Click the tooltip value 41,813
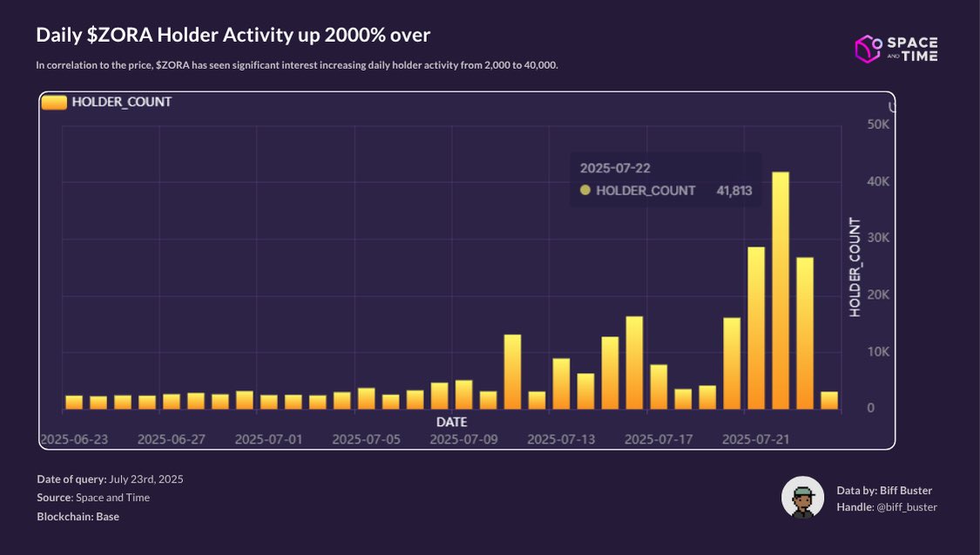 734,191
